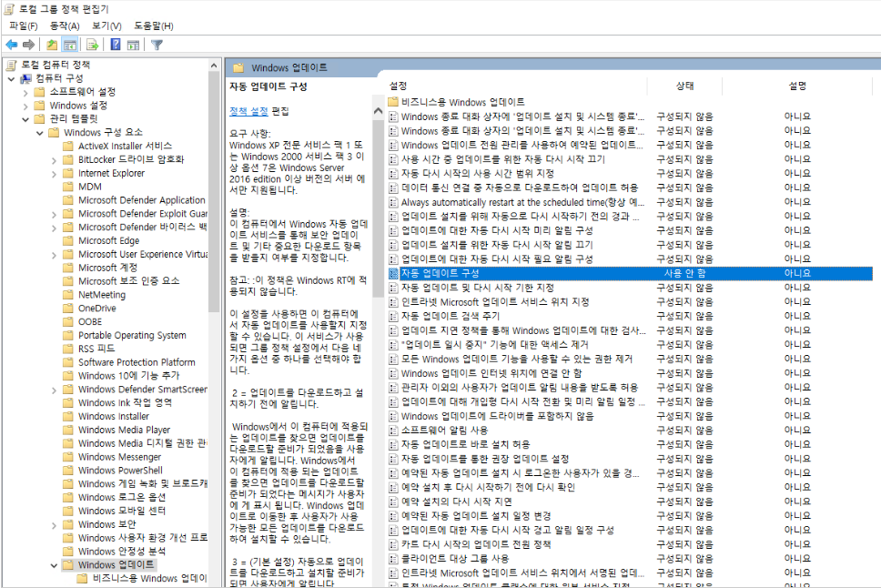Image resolution: width=881 pixels, height=588 pixels.
Task: Click the '정책 설정' link in the description pane
Action: 248,111
